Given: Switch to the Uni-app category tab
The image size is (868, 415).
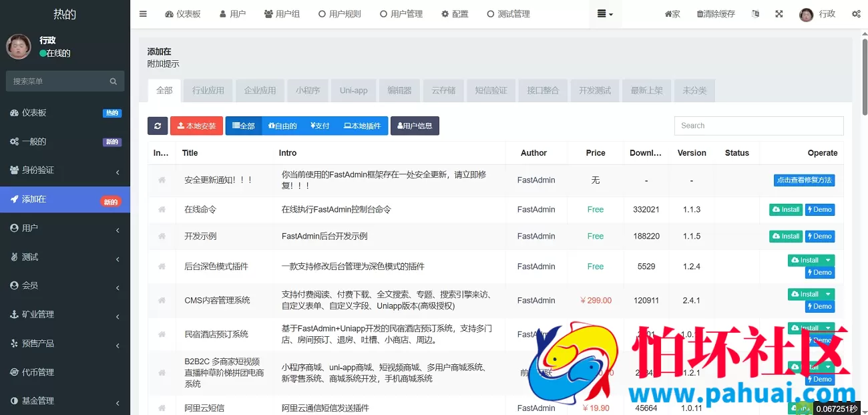Looking at the screenshot, I should (x=353, y=90).
